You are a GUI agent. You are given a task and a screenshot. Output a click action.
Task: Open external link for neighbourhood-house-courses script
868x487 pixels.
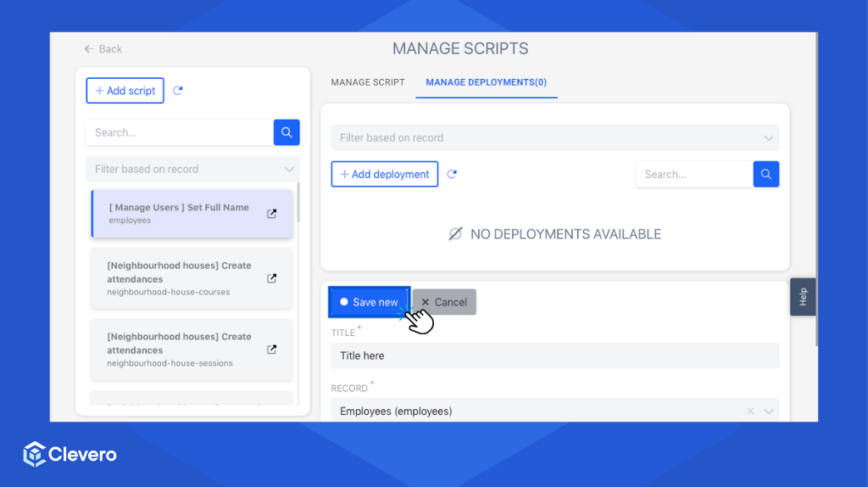click(x=272, y=278)
